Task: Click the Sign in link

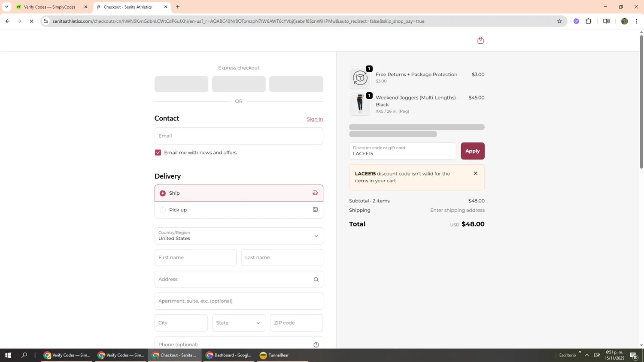Action: pos(315,119)
